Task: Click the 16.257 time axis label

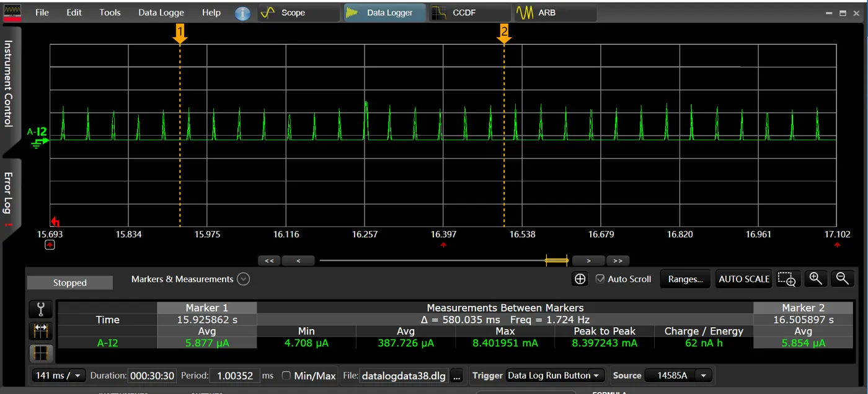Action: click(365, 234)
